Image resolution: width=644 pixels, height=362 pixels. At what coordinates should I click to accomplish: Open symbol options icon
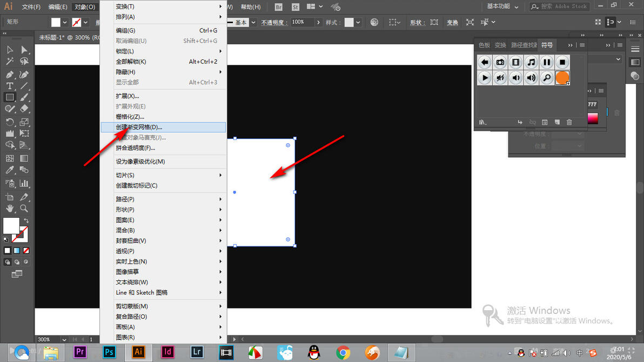[x=545, y=122]
